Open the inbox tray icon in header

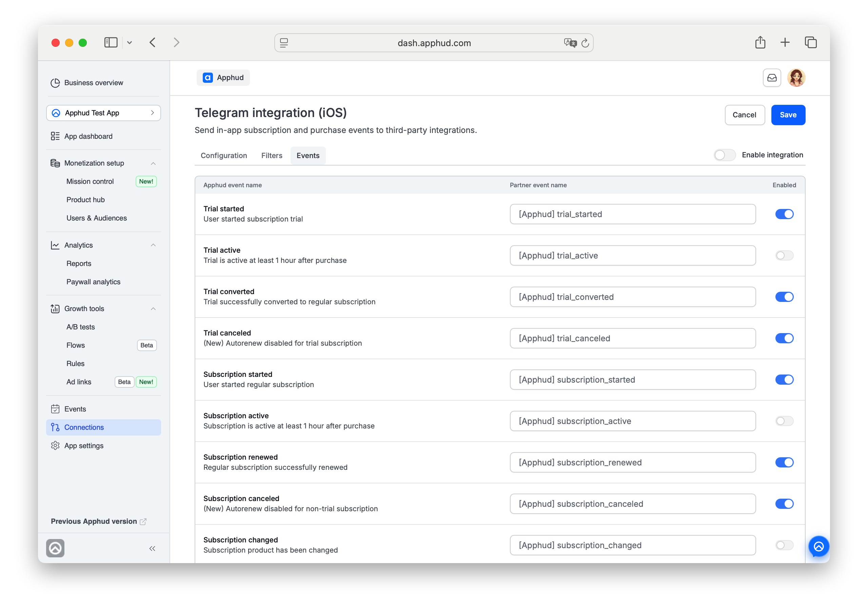pos(772,78)
